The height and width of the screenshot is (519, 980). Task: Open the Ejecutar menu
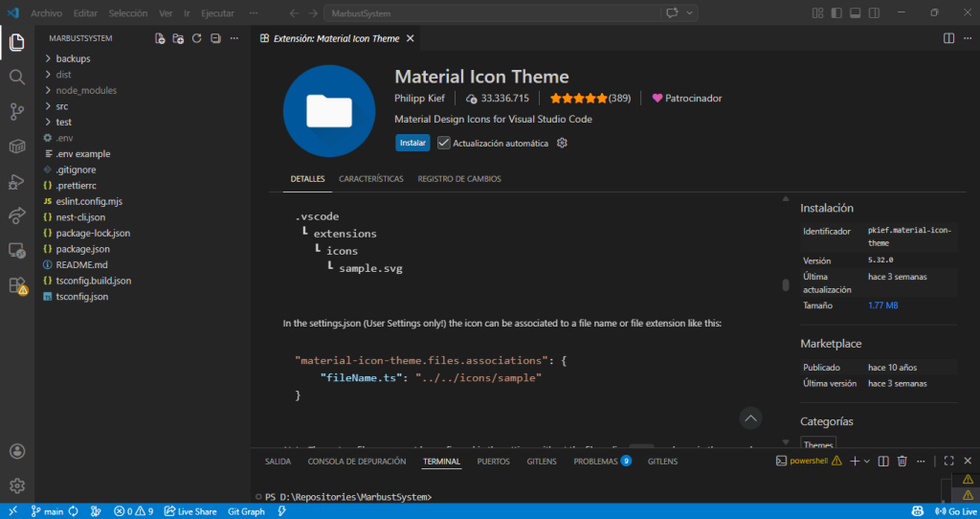point(217,13)
